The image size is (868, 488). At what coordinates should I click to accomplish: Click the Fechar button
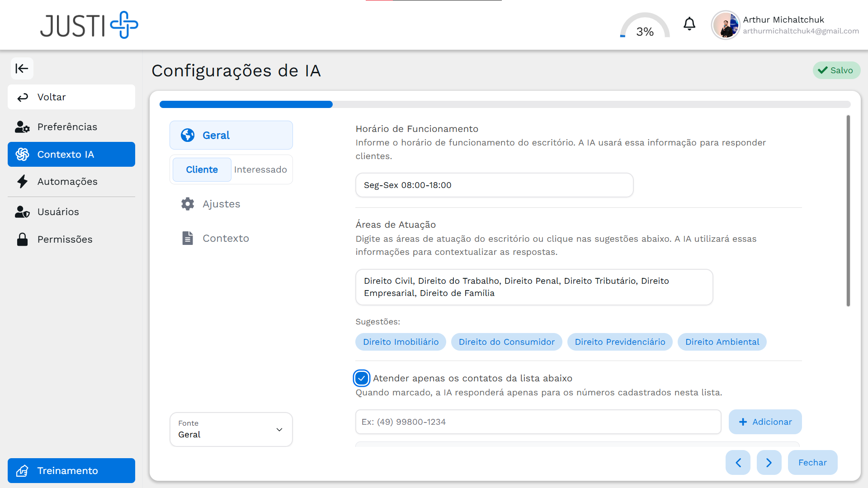(x=812, y=462)
